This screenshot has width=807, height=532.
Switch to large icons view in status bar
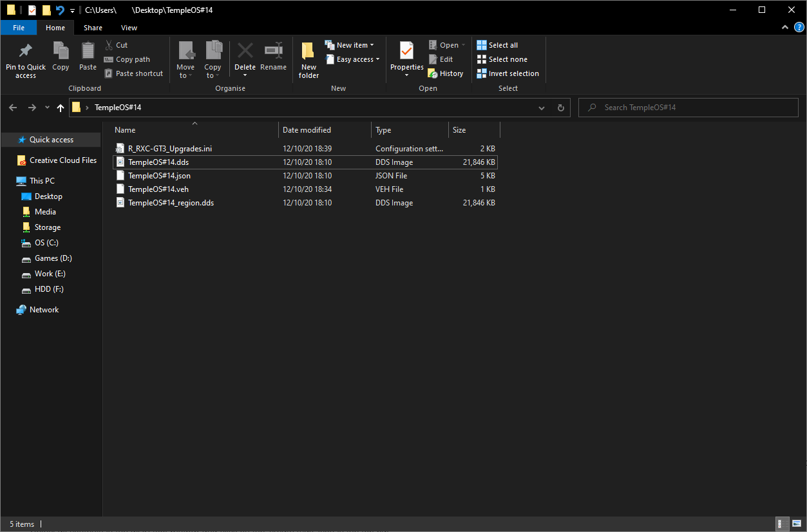pyautogui.click(x=796, y=524)
